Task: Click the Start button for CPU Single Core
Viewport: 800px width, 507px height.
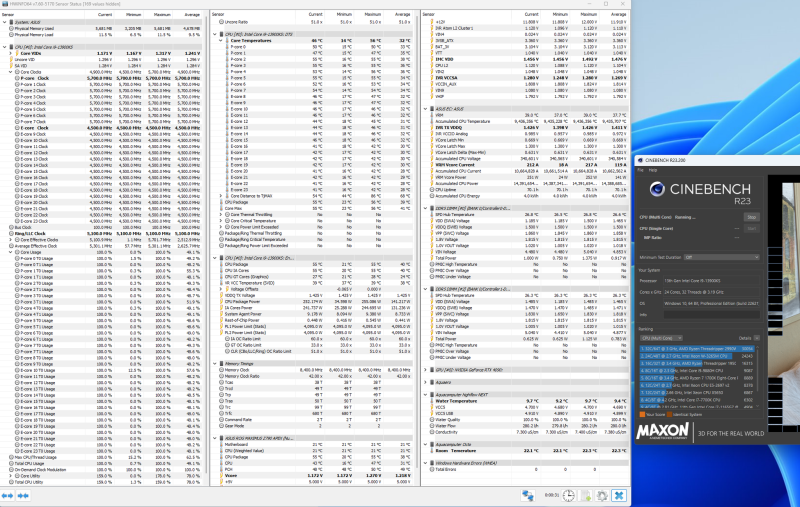Action: pos(752,229)
